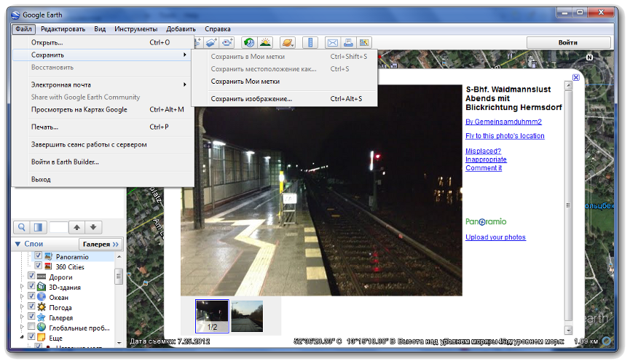
Task: Click the view in Google Maps icon
Action: click(364, 43)
